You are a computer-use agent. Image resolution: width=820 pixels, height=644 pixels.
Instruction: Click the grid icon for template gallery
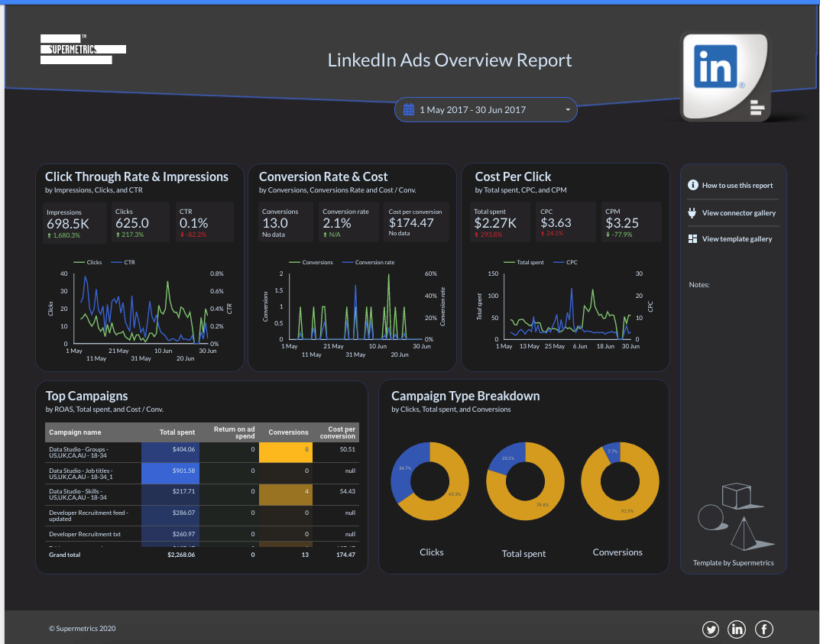[692, 239]
